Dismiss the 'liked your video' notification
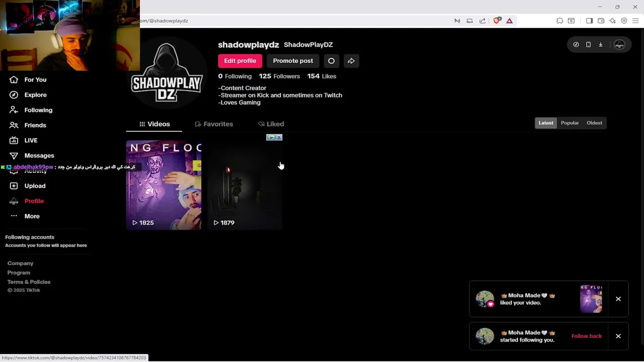Image resolution: width=644 pixels, height=362 pixels. click(618, 299)
